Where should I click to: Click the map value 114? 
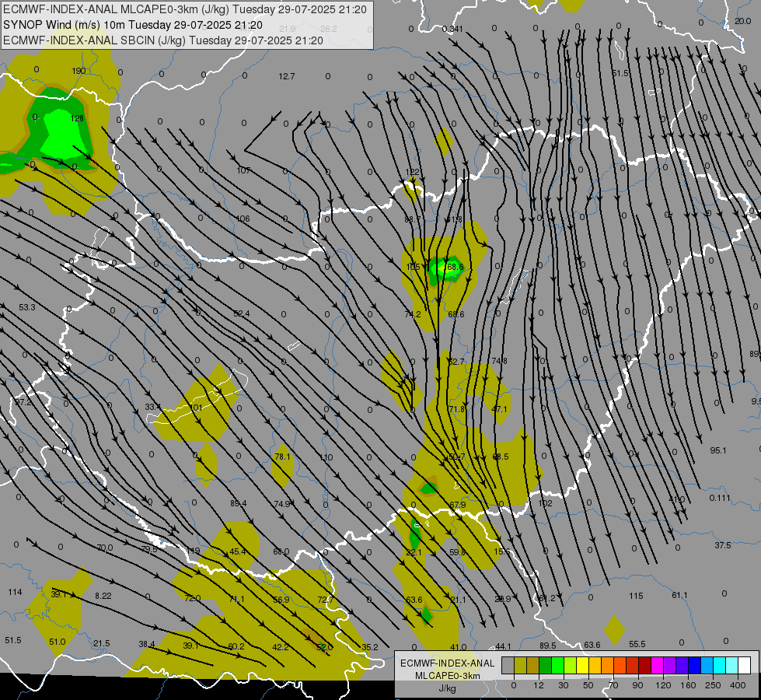15,592
